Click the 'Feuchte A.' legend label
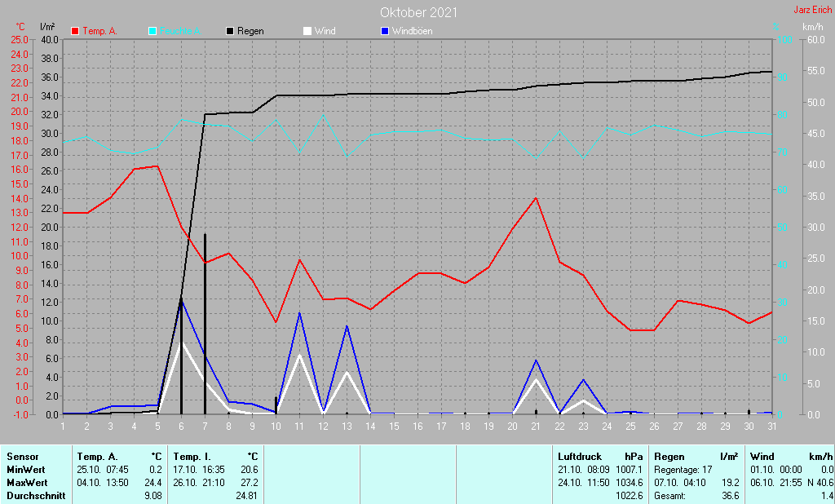The width and height of the screenshot is (835, 504). (x=180, y=31)
